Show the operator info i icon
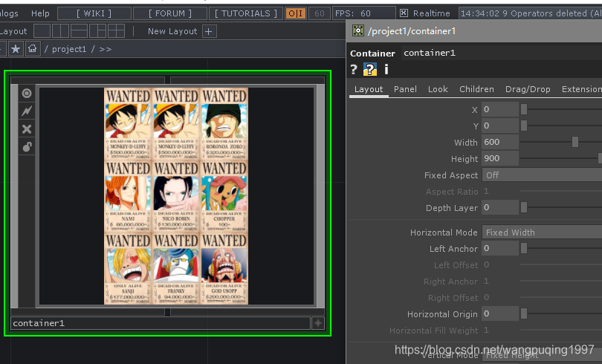 [x=386, y=69]
